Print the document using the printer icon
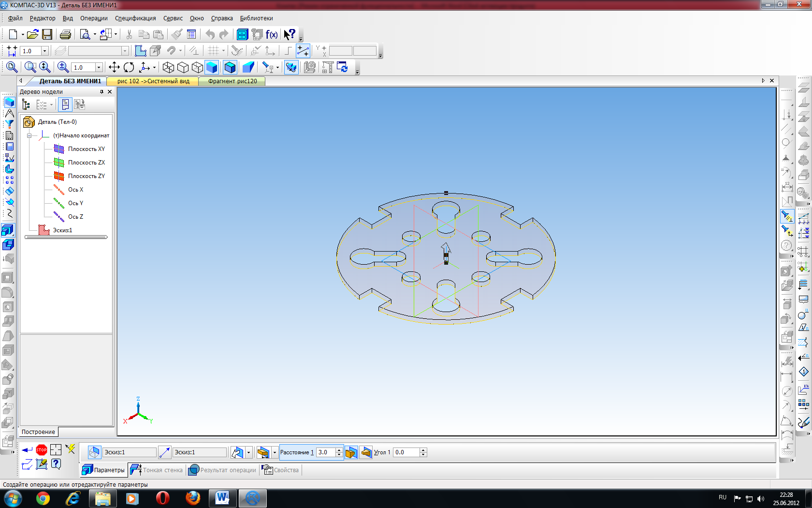 [x=65, y=34]
